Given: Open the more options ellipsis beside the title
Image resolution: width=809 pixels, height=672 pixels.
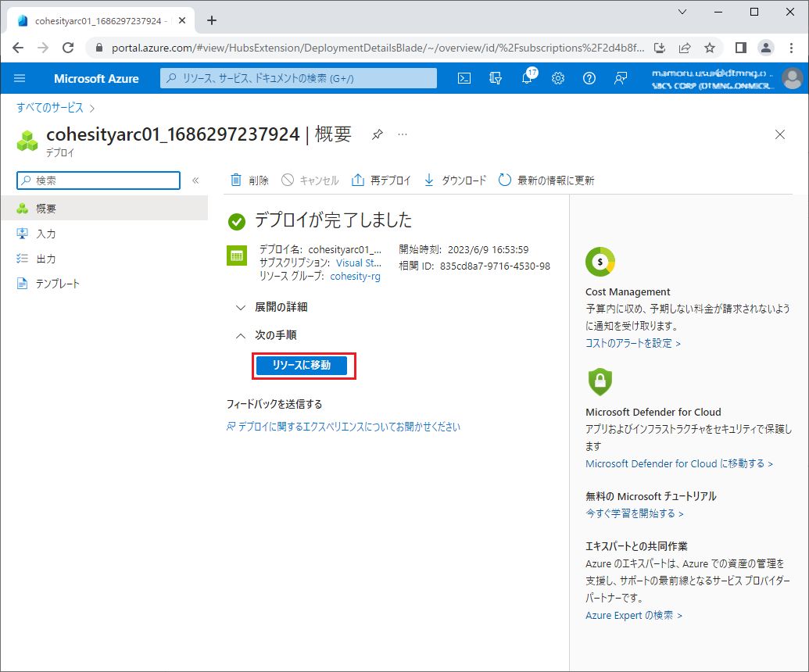Looking at the screenshot, I should 403,134.
